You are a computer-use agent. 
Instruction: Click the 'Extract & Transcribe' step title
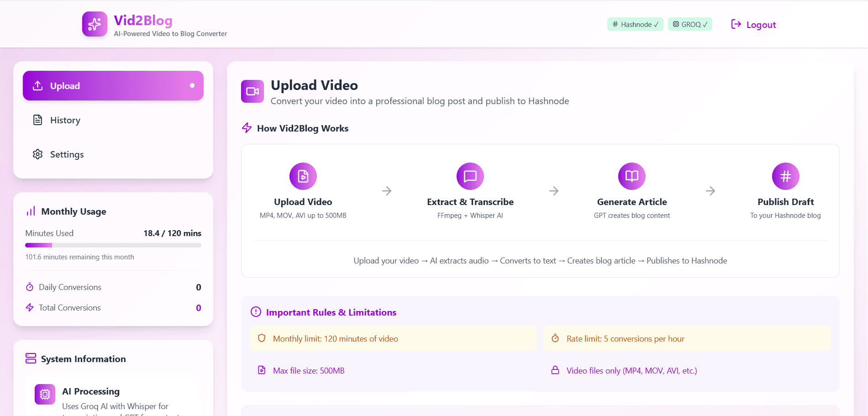[x=470, y=202]
